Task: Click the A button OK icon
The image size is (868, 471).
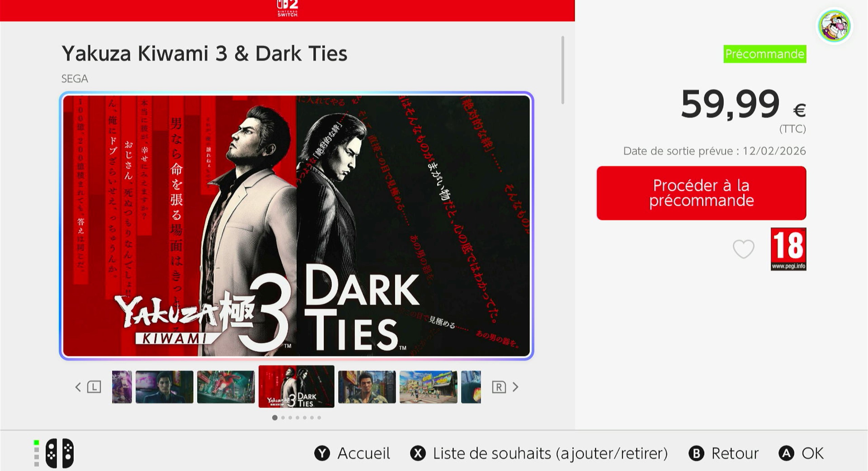Action: [786, 453]
